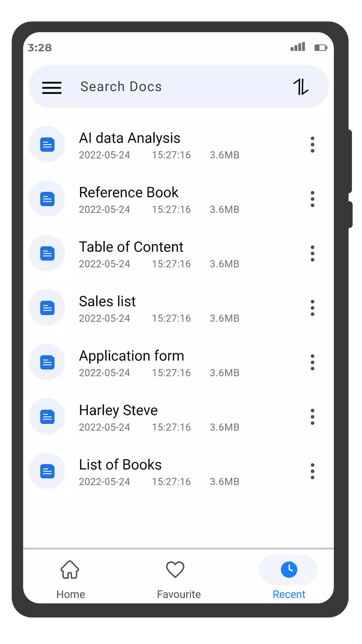
Task: Tap the sort order arrows icon
Action: point(301,87)
